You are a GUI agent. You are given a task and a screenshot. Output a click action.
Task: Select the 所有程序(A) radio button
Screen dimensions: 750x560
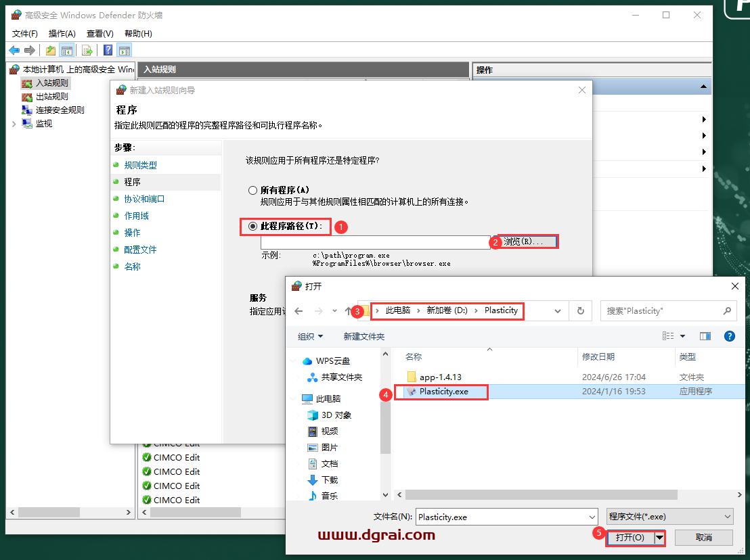click(x=253, y=190)
